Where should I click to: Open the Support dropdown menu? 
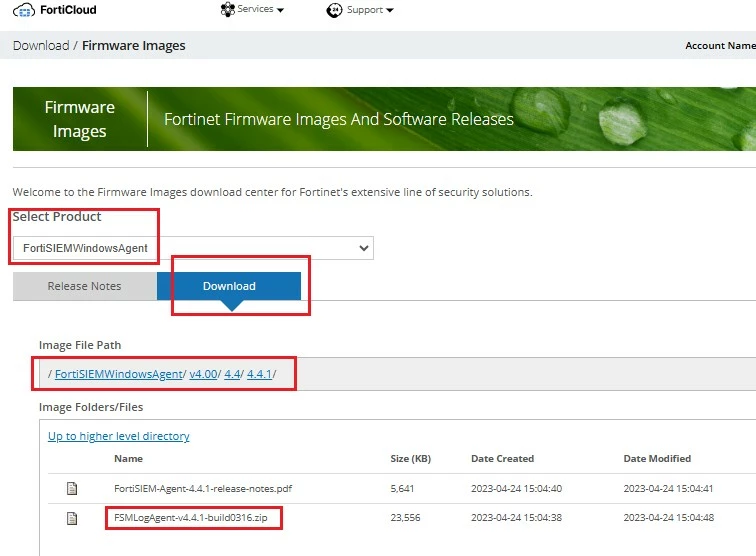pyautogui.click(x=360, y=10)
